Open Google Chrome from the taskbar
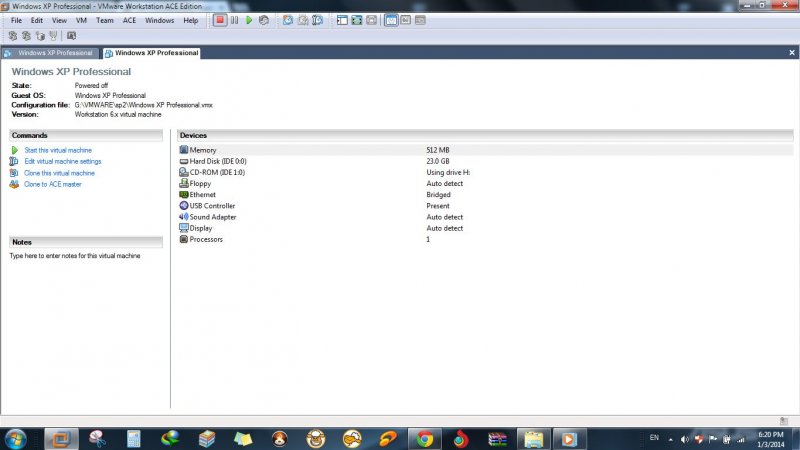 424,439
